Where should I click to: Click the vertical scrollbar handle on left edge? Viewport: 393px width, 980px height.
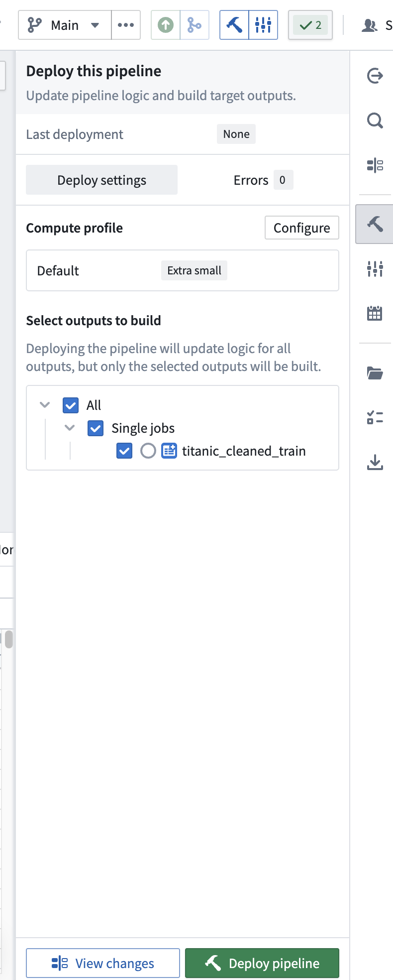8,639
